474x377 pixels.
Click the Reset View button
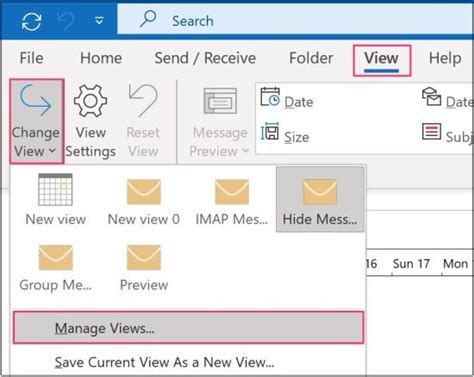[x=143, y=121]
